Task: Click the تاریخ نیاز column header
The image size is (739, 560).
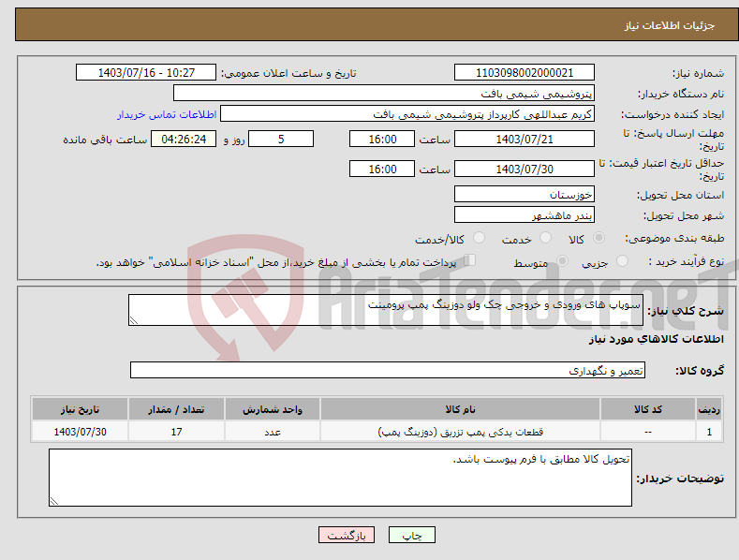Action: coord(80,409)
